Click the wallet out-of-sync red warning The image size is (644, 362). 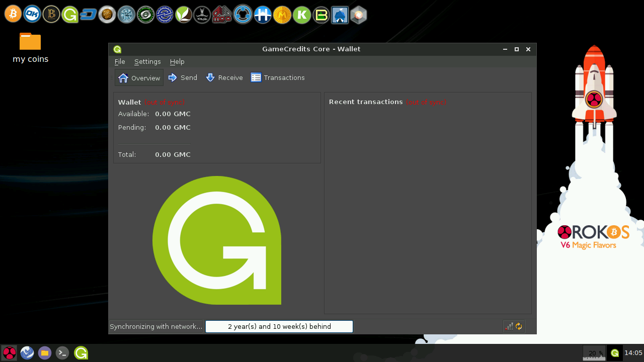[x=164, y=102]
